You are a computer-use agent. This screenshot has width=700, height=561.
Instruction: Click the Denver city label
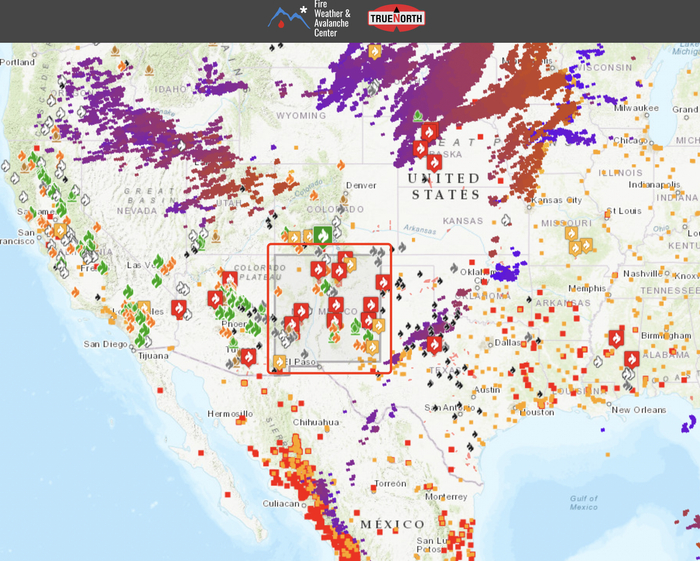[x=361, y=185]
